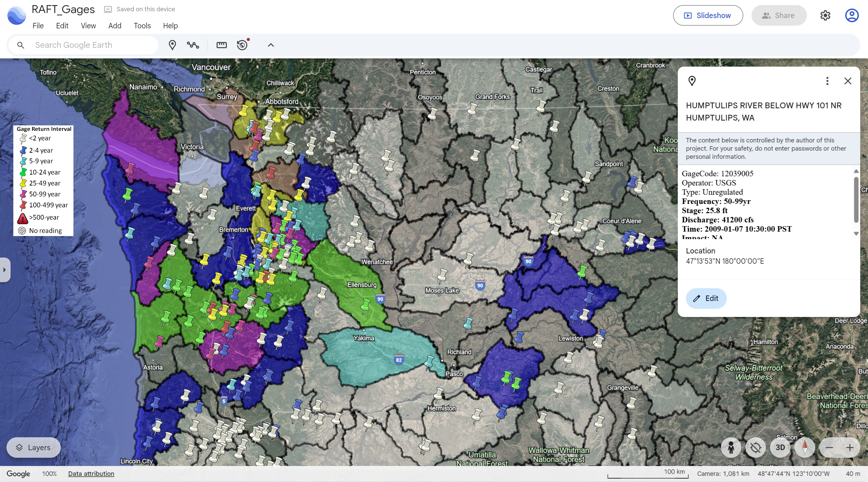Start the Slideshow presentation
Image resolution: width=868 pixels, height=482 pixels.
pos(708,15)
